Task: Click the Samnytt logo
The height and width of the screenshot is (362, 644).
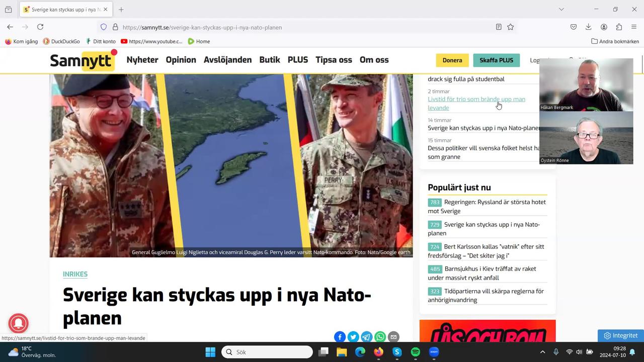Action: (x=83, y=60)
